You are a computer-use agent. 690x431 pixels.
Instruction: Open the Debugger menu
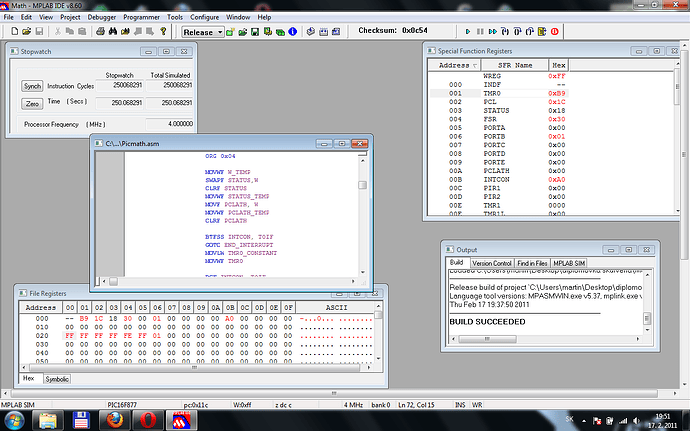pyautogui.click(x=102, y=17)
